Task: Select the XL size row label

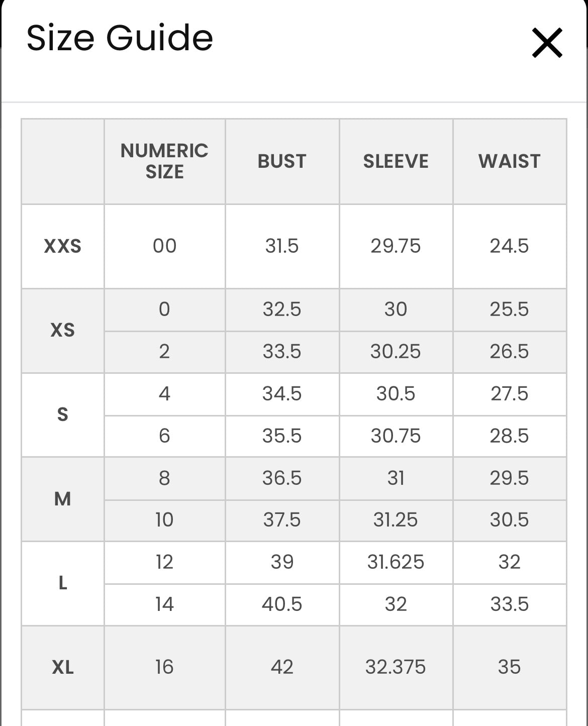Action: pos(63,667)
